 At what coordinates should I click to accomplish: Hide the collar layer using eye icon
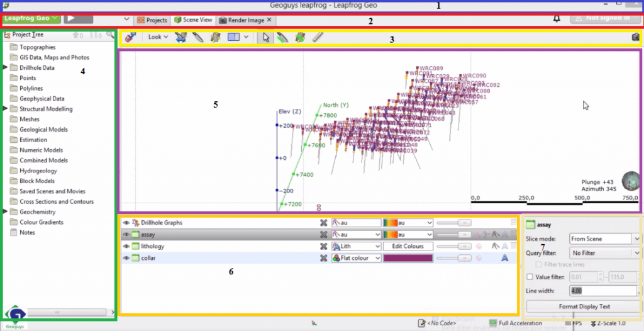(x=126, y=258)
